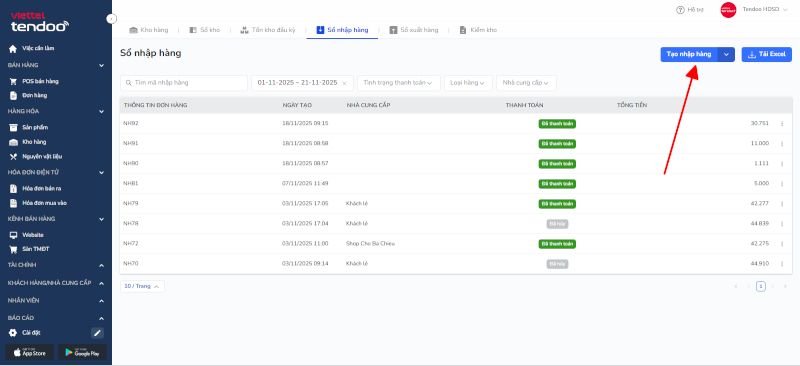Collapse HÀNG HÓA sidebar section
The width and height of the screenshot is (800, 366).
pos(102,111)
